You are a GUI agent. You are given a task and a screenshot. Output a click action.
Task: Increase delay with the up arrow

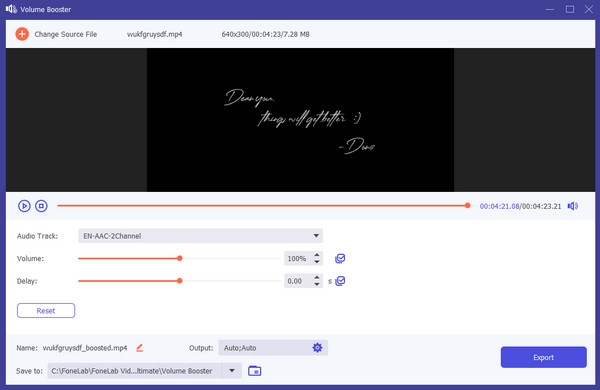pyautogui.click(x=317, y=277)
